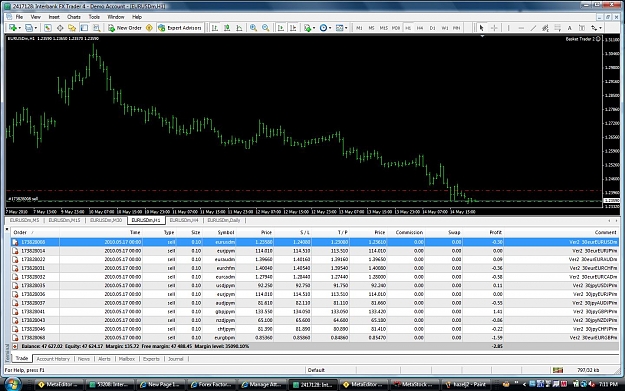The height and width of the screenshot is (391, 625).
Task: Select the D1 timeframe button
Action: [432, 28]
